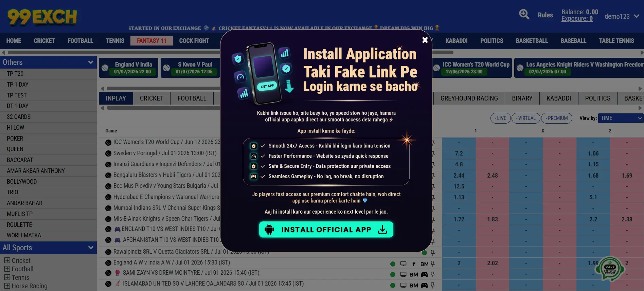Open the FANTASY 11 menu item
Image resolution: width=644 pixels, height=291 pixels.
tap(151, 41)
